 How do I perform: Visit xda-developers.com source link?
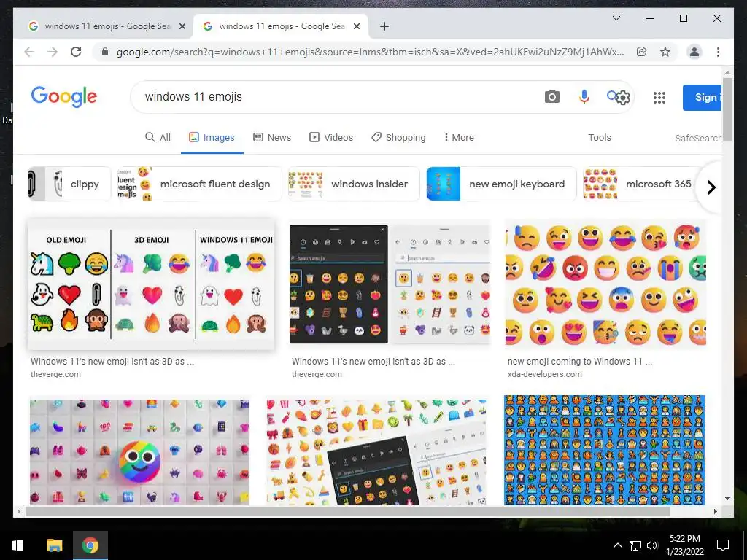tap(544, 374)
